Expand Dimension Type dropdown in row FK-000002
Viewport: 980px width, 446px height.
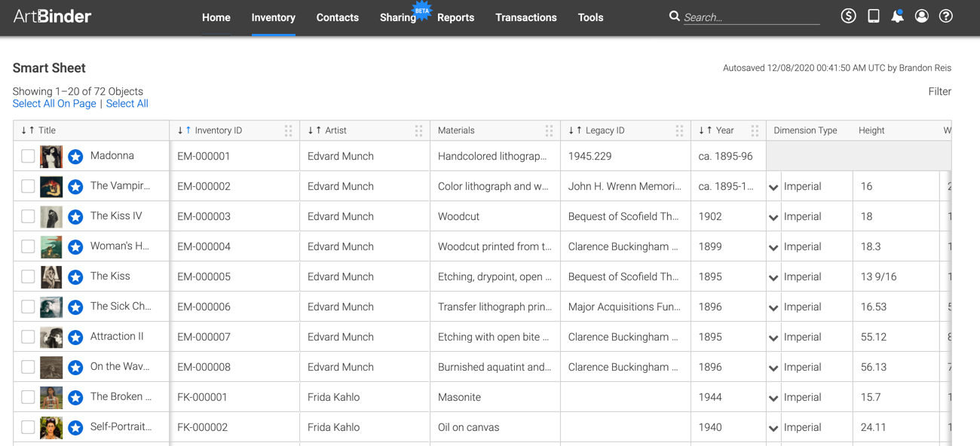pos(773,429)
